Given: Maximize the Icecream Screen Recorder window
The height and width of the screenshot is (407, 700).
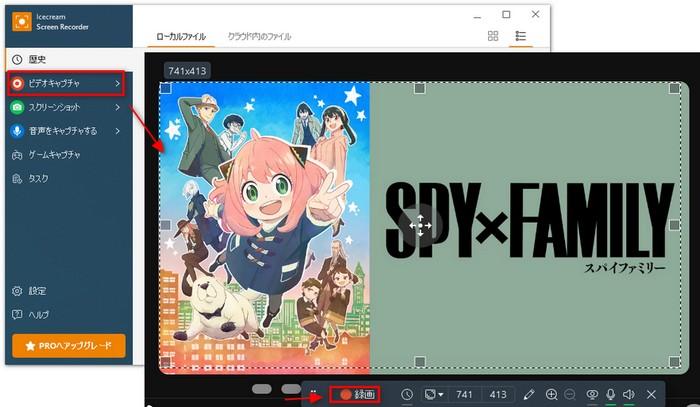Looking at the screenshot, I should (x=506, y=14).
